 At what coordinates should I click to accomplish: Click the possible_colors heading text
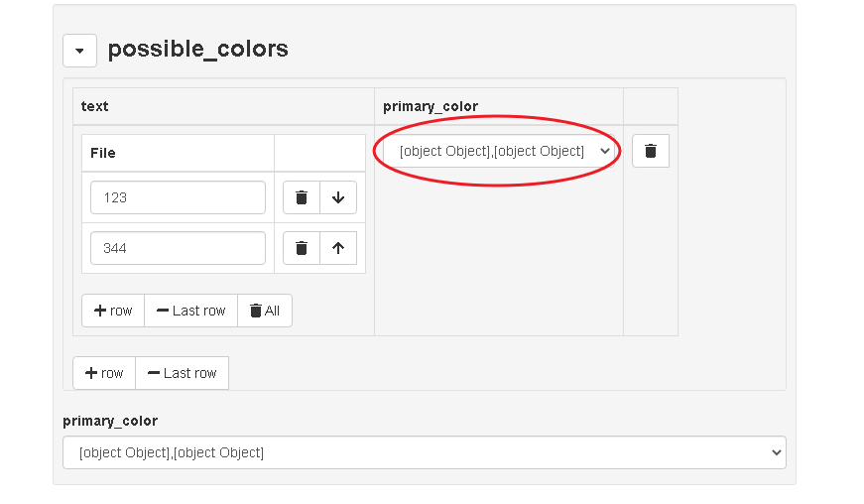click(x=197, y=49)
